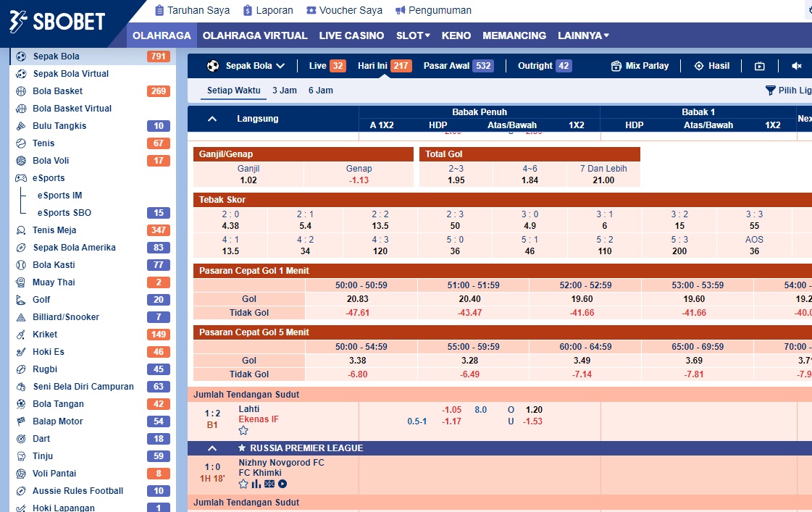
Task: Open Rugbi sport
Action: click(93, 369)
